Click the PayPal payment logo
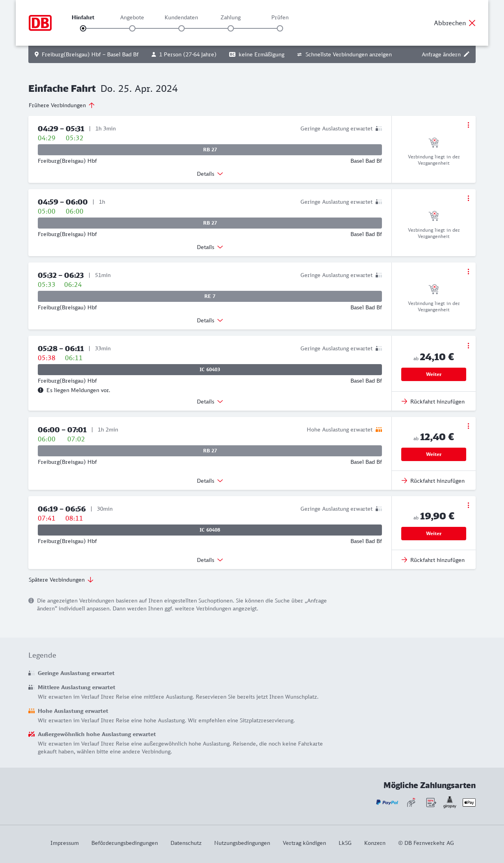 (387, 802)
